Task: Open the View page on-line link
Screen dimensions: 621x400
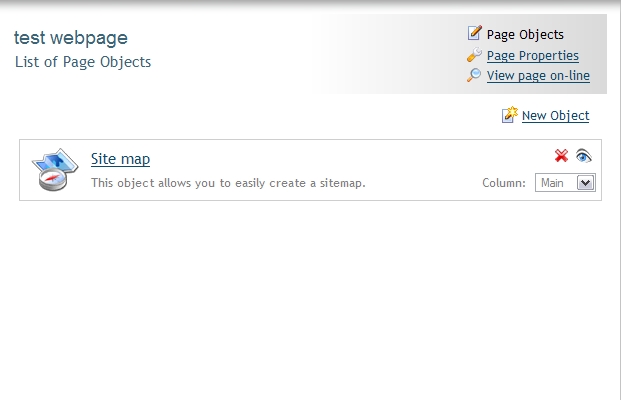Action: pos(538,75)
